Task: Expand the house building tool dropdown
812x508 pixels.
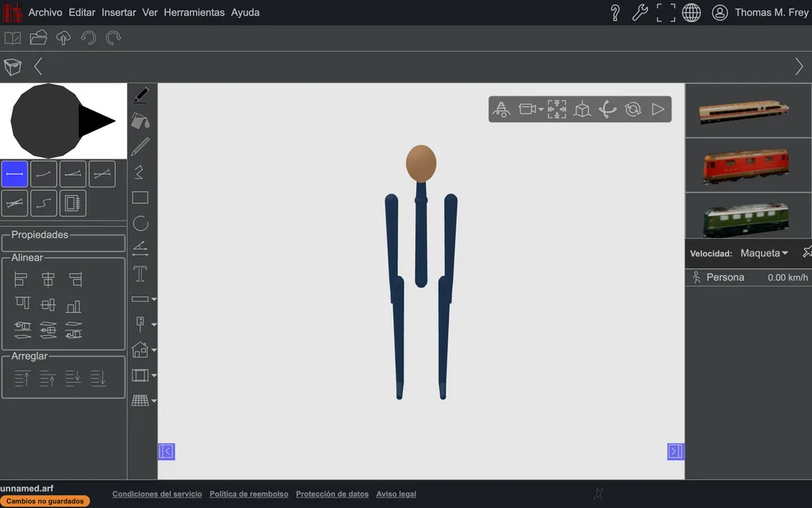Action: coord(154,350)
